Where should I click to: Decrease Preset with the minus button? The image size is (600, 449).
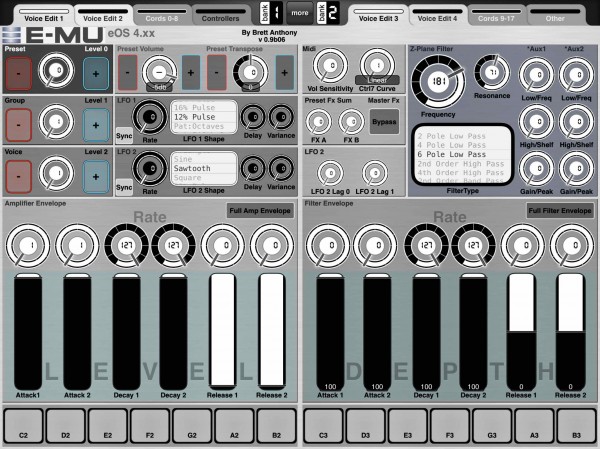[x=18, y=73]
